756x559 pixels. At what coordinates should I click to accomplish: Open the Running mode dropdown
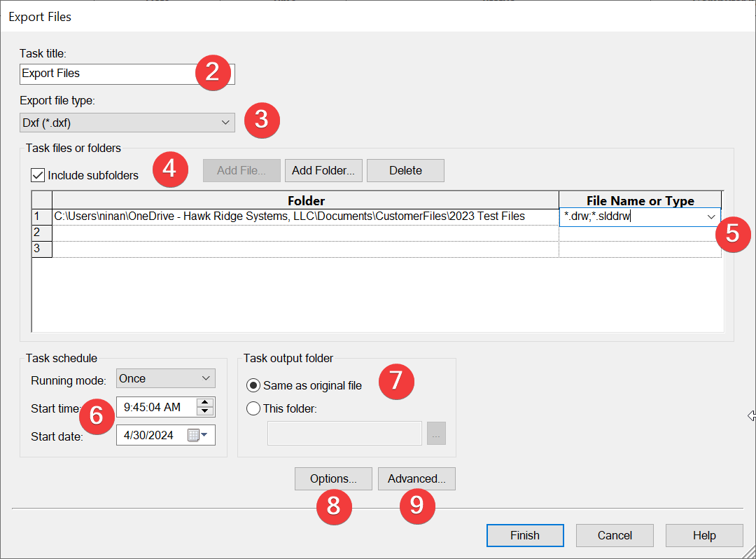tap(165, 378)
